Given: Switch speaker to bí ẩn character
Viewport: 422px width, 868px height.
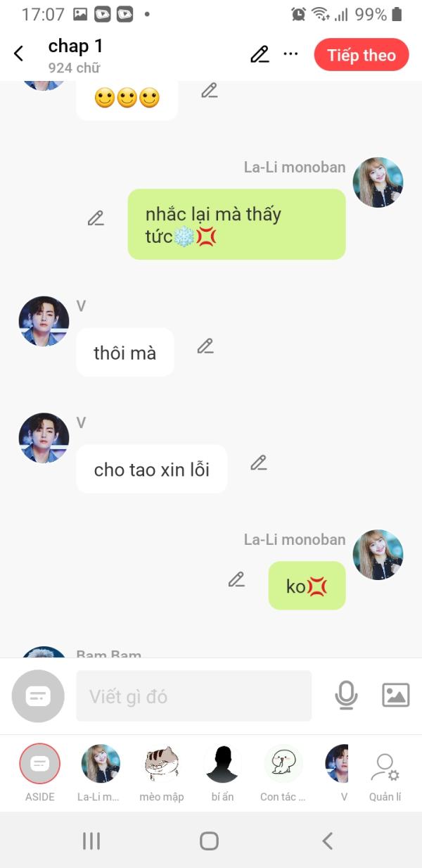Looking at the screenshot, I should click(222, 773).
